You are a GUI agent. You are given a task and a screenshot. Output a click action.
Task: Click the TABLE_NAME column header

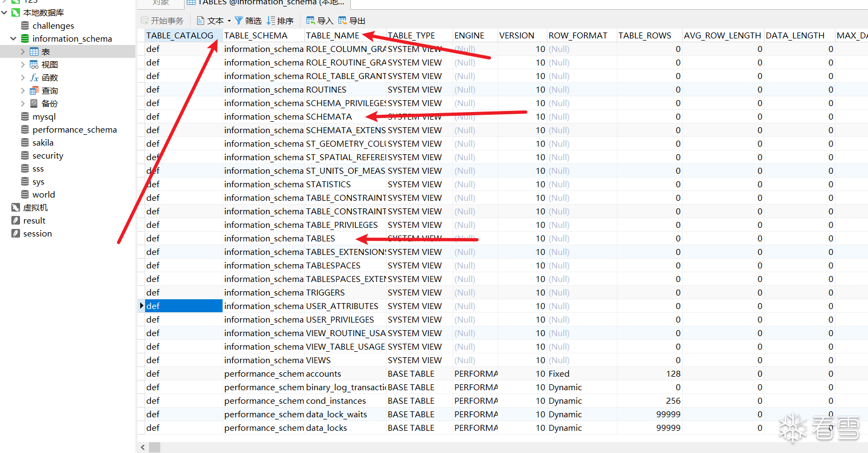(x=332, y=35)
